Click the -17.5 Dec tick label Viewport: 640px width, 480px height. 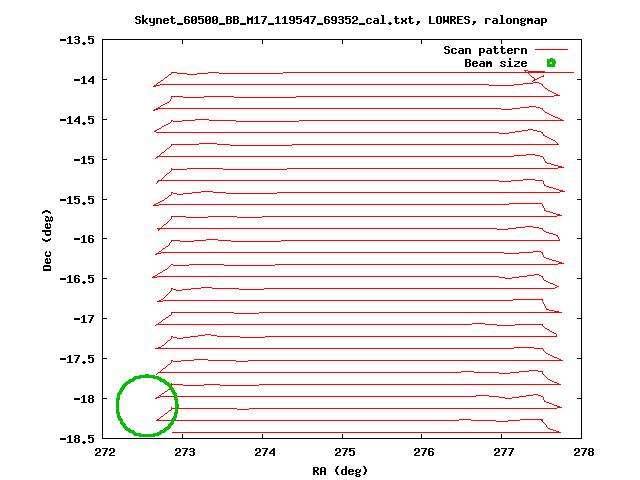click(77, 359)
